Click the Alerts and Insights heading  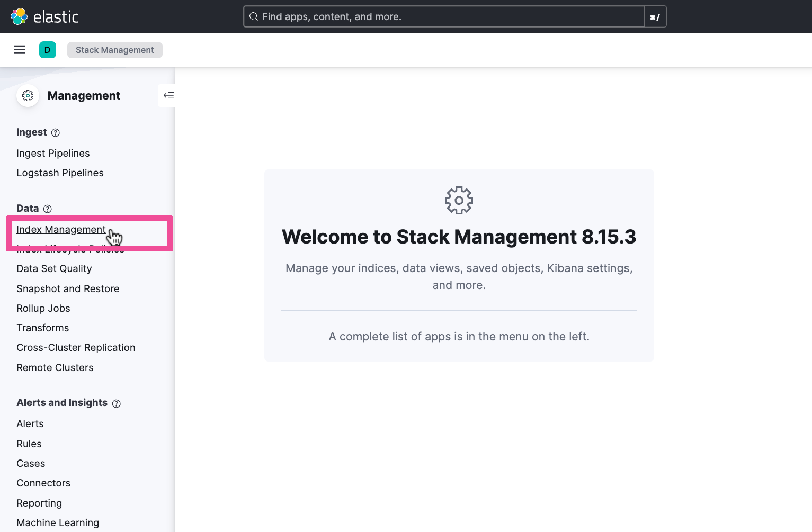pos(62,402)
